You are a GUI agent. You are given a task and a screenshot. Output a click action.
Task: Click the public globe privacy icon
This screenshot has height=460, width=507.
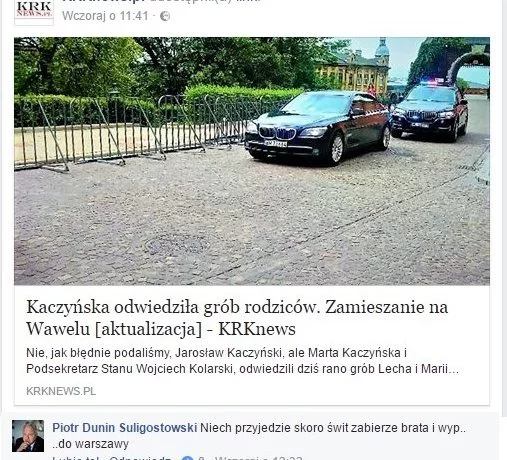click(x=165, y=16)
